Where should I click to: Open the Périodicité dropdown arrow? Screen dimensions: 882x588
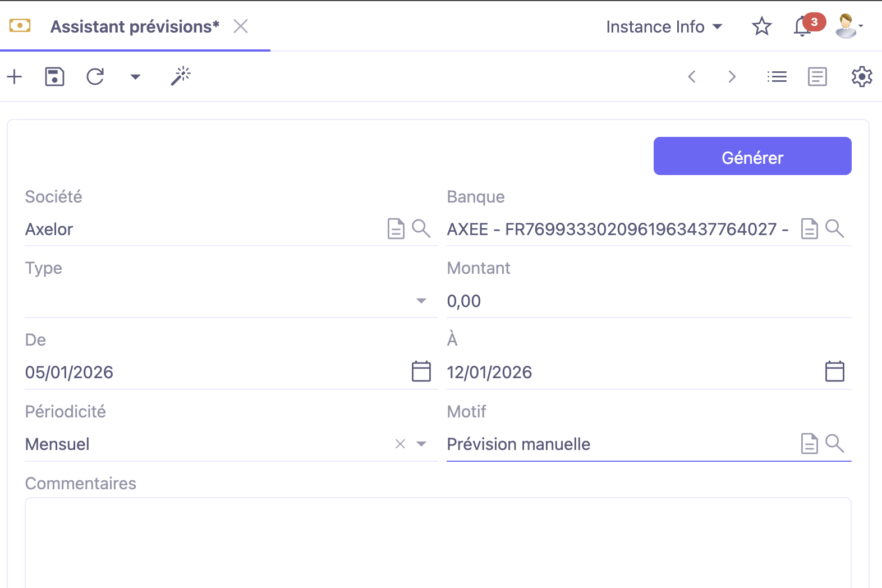(x=421, y=444)
